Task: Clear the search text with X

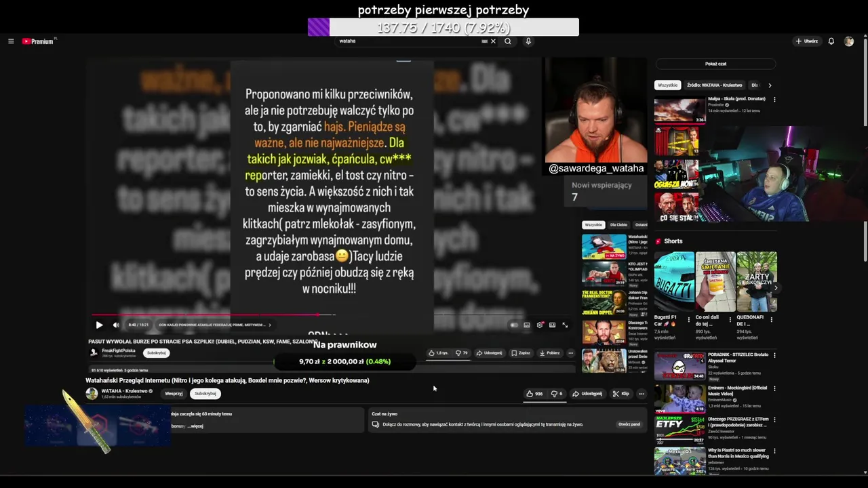Action: pos(493,41)
